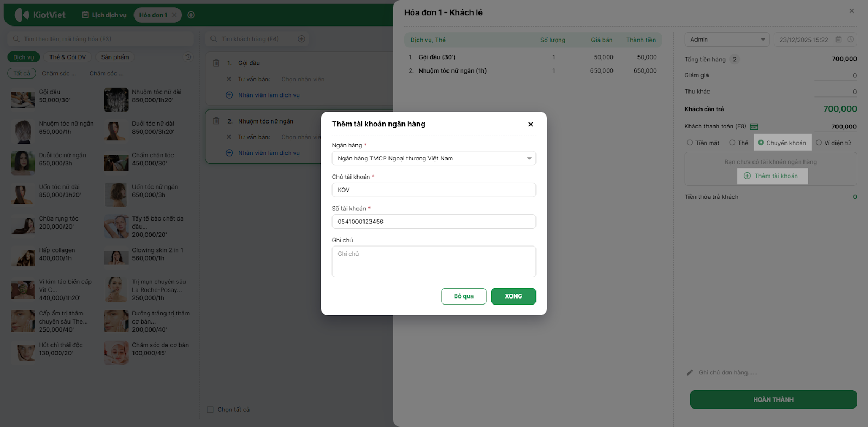Open the Lịch dịch vụ tab

point(104,15)
